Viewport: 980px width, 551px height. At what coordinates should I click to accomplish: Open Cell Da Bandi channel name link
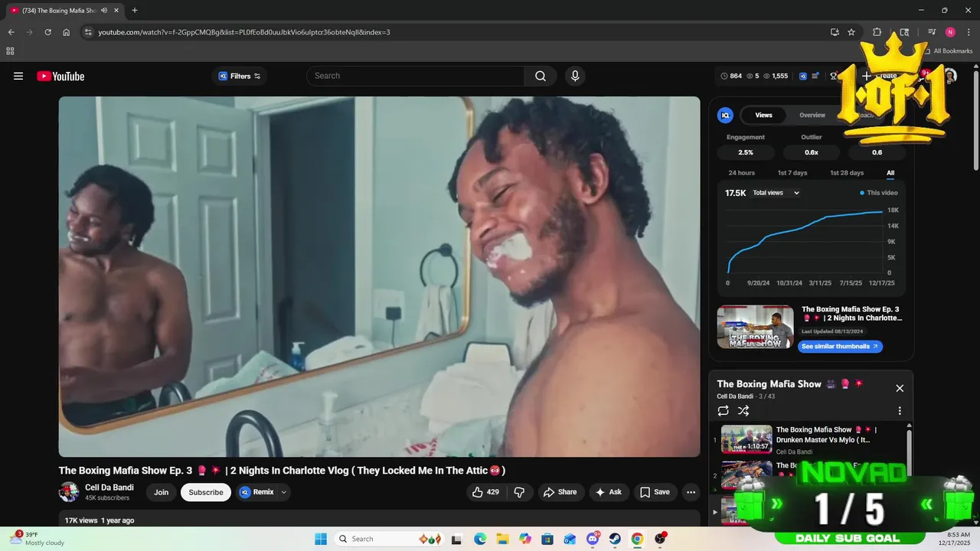[x=109, y=487]
